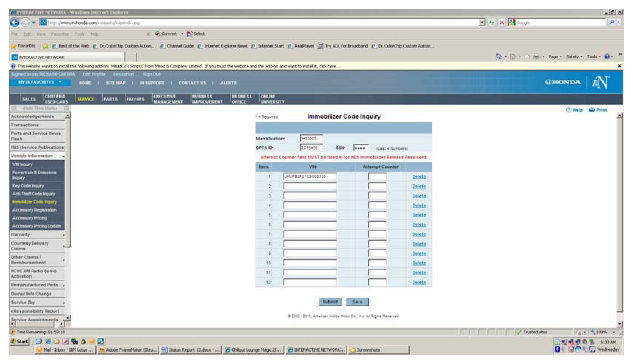Image resolution: width=633 pixels, height=364 pixels.
Task: Go back with the browser Back arrow
Action: (15, 23)
